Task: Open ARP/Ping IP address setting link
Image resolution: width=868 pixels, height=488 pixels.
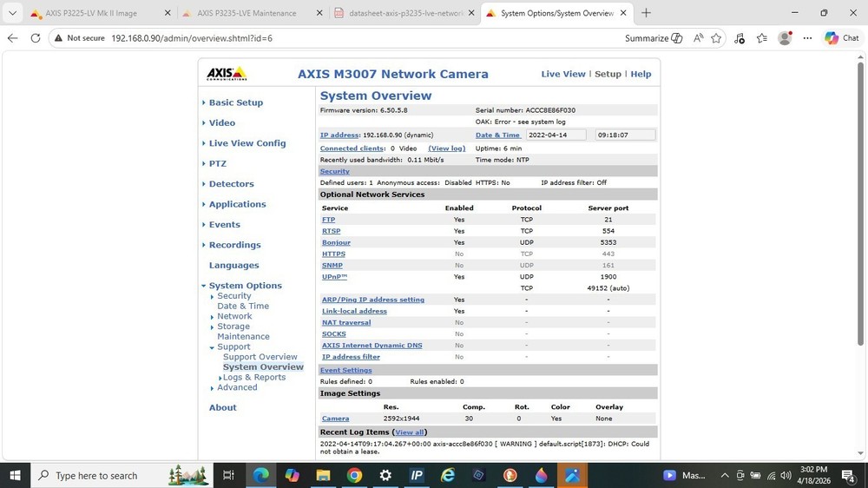Action: pyautogui.click(x=373, y=300)
